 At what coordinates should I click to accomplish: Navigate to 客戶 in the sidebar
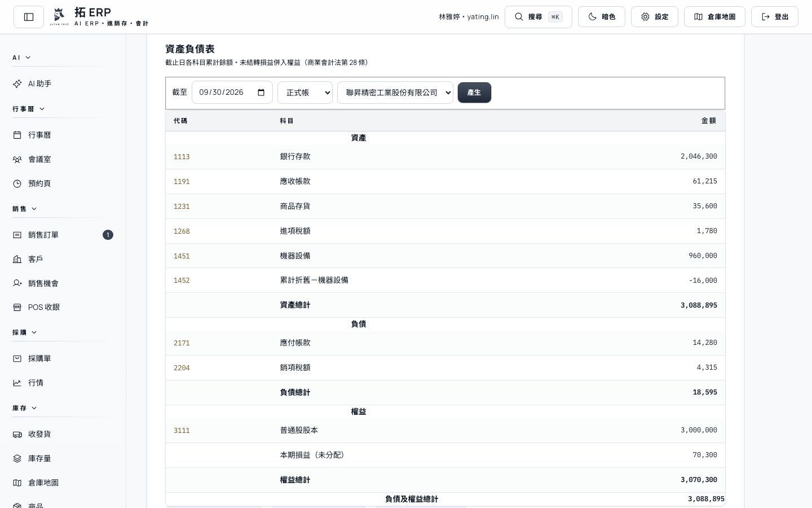point(63,259)
